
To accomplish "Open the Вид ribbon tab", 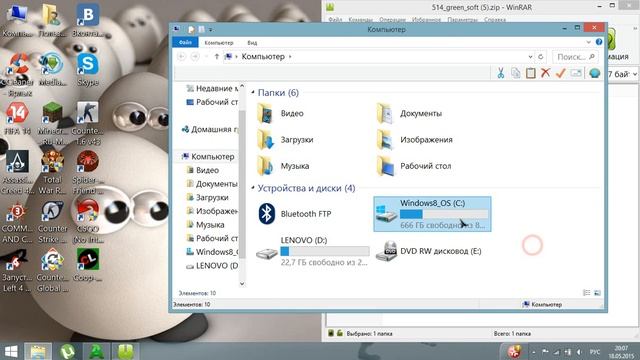I will [252, 42].
